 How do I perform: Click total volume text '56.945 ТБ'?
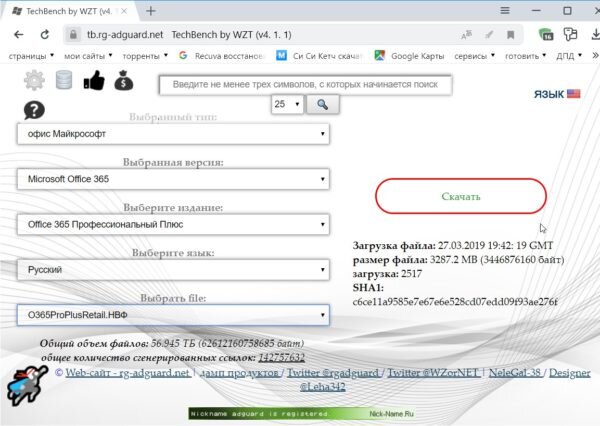coord(173,343)
